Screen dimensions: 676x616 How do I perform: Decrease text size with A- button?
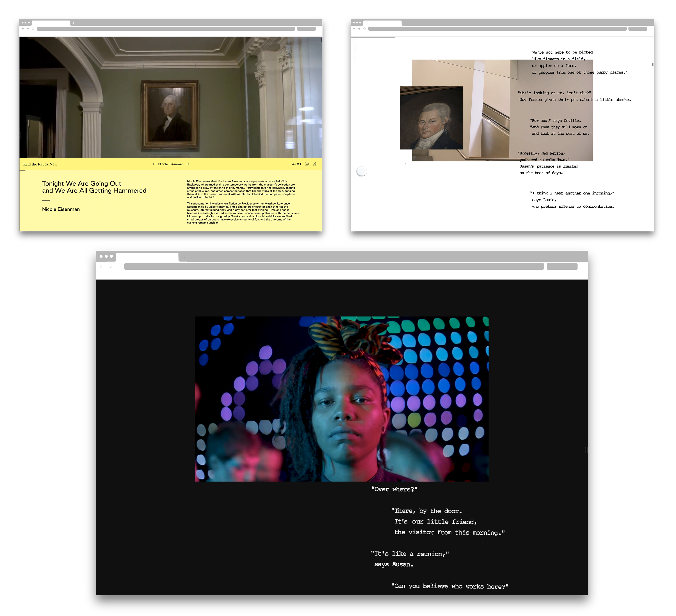[x=294, y=164]
